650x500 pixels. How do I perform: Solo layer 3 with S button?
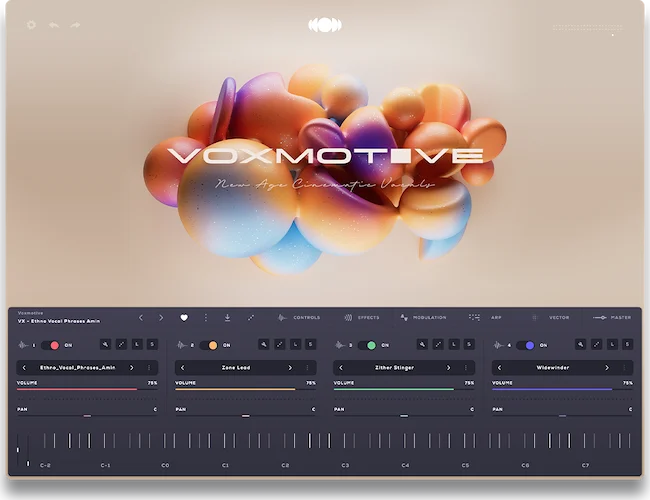469,344
